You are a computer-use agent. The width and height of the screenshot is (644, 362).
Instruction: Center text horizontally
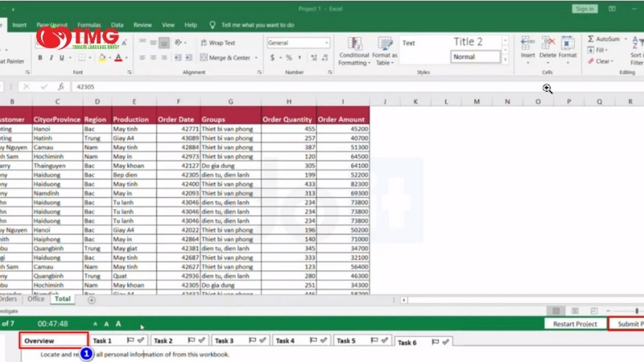(153, 58)
